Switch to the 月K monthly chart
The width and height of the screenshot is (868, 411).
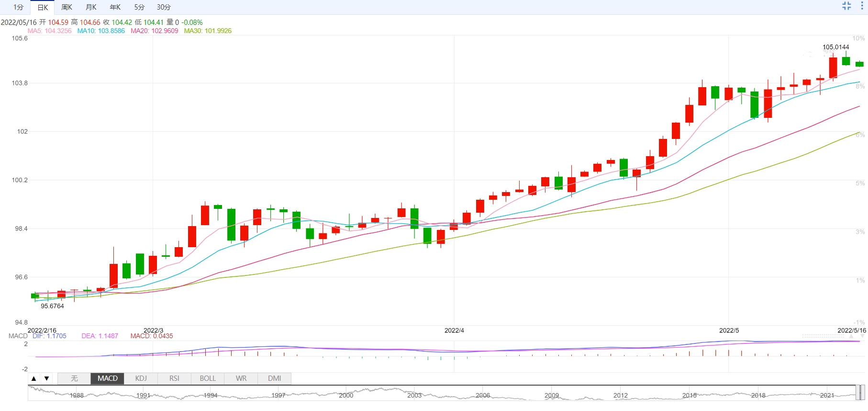(91, 7)
